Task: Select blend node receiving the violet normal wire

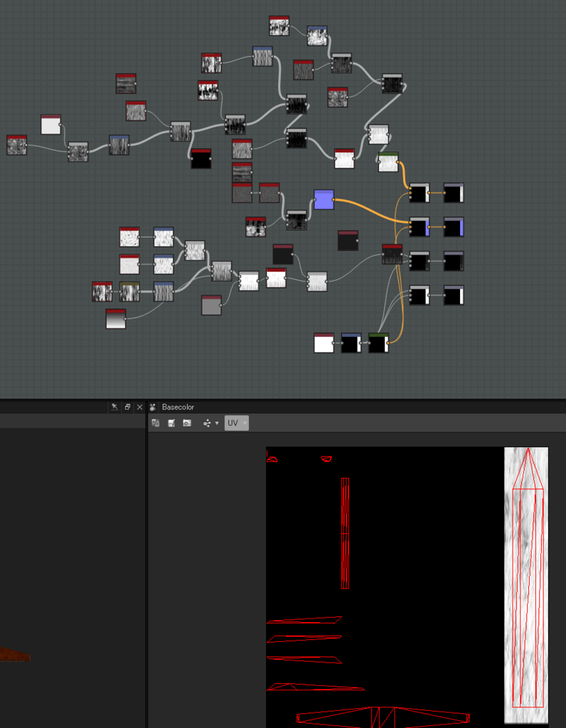Action: tap(420, 227)
